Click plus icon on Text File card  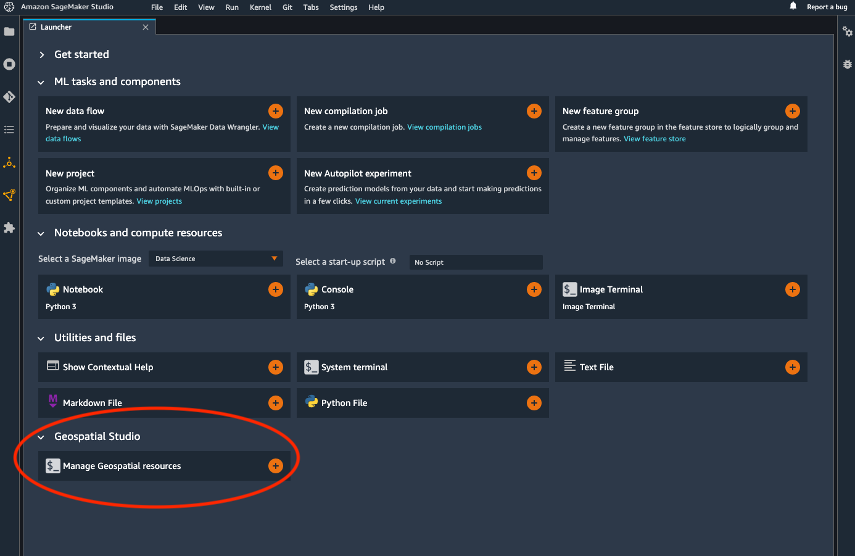coord(792,367)
